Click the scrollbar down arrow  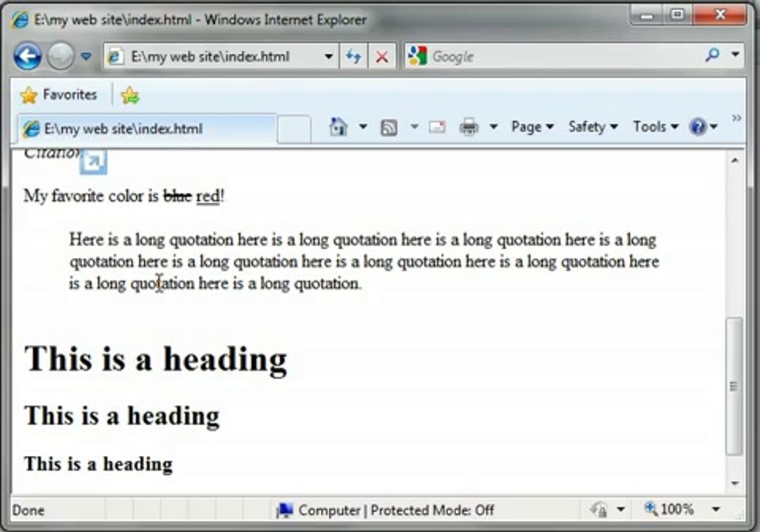[735, 483]
